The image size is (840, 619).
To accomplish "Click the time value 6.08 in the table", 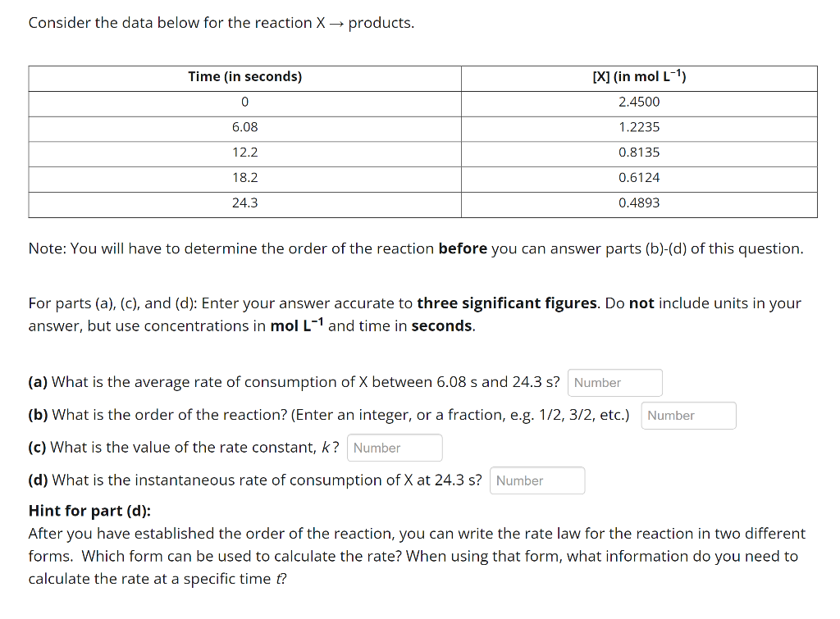I will click(244, 127).
